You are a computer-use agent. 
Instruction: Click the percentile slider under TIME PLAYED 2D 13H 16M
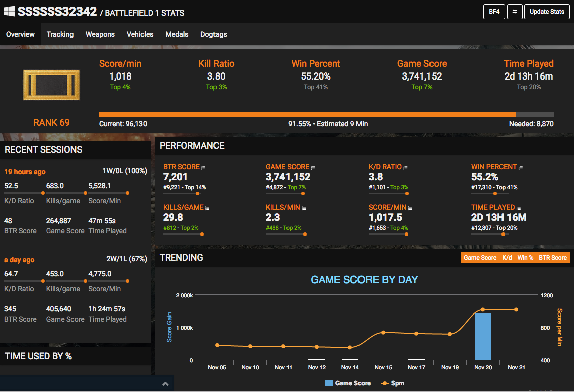pos(490,234)
